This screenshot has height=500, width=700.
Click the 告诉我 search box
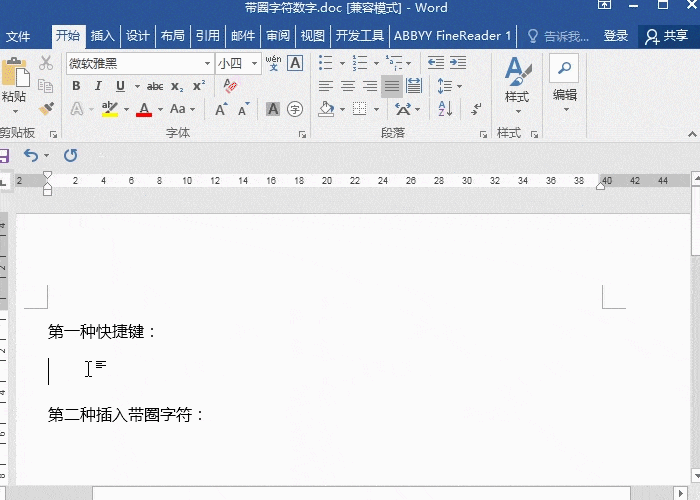coord(560,36)
